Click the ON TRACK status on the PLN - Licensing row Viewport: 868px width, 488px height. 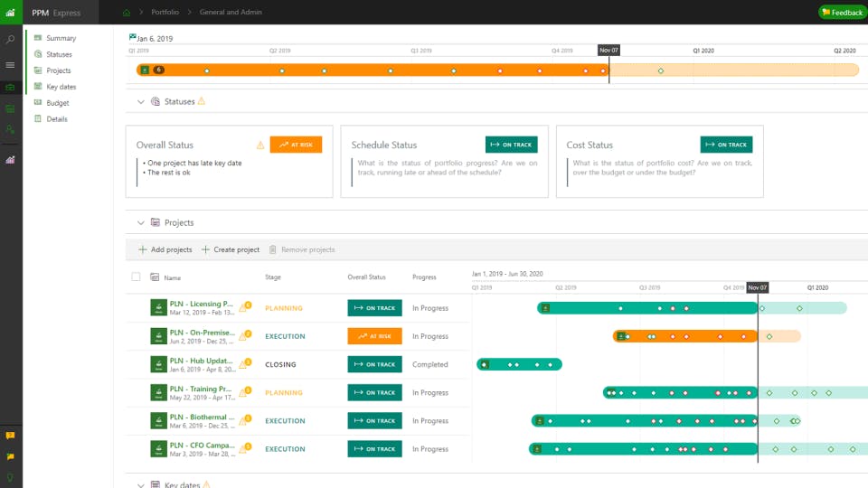pos(374,307)
